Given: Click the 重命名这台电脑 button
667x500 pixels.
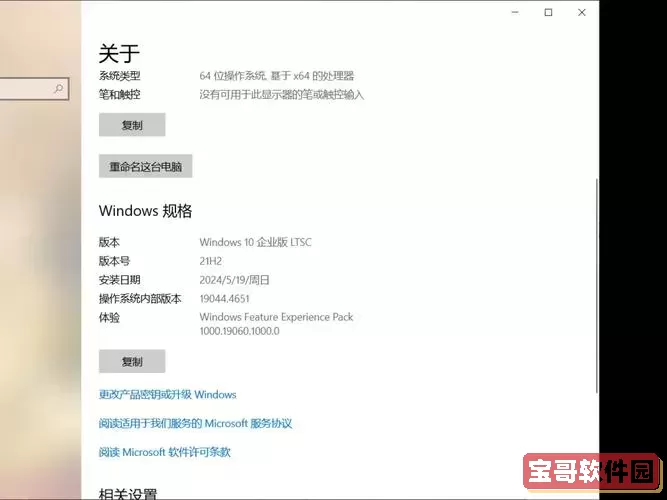Looking at the screenshot, I should pos(145,167).
